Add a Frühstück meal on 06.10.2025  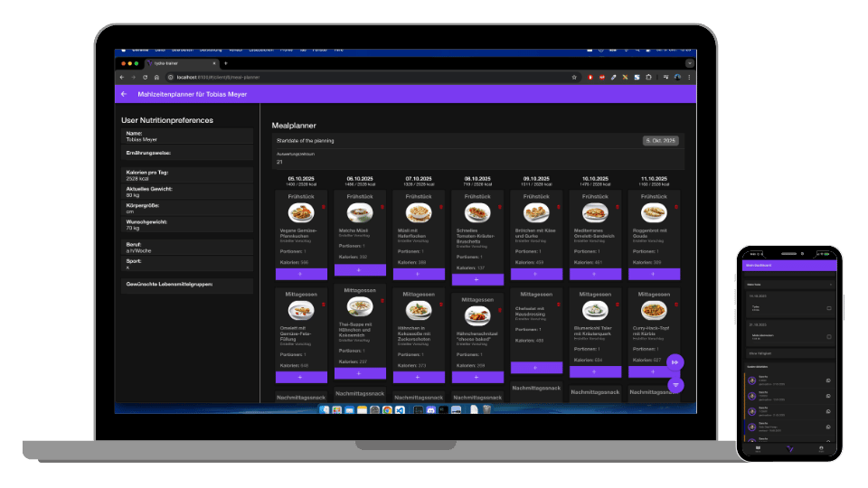[x=360, y=270]
